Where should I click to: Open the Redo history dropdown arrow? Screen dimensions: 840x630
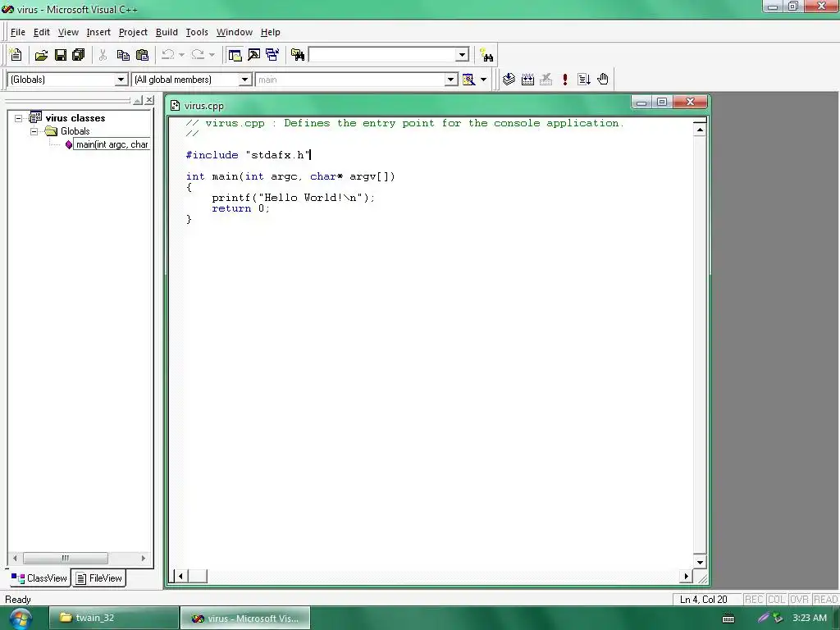pos(212,55)
